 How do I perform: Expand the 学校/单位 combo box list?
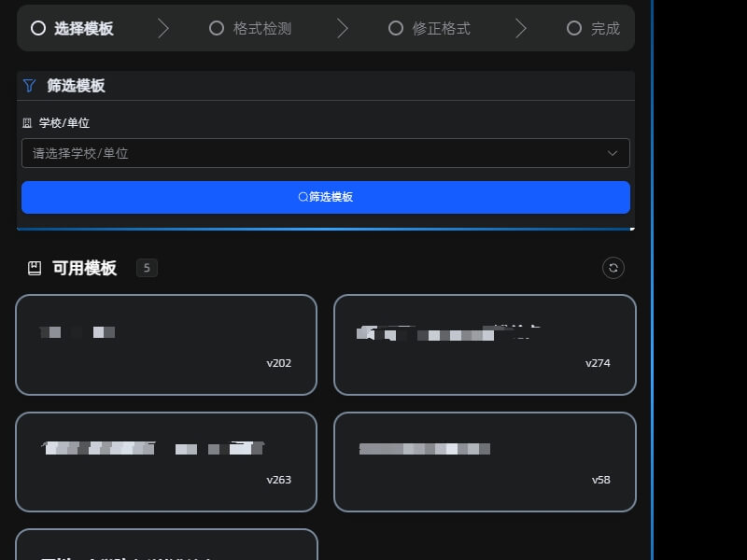point(325,152)
